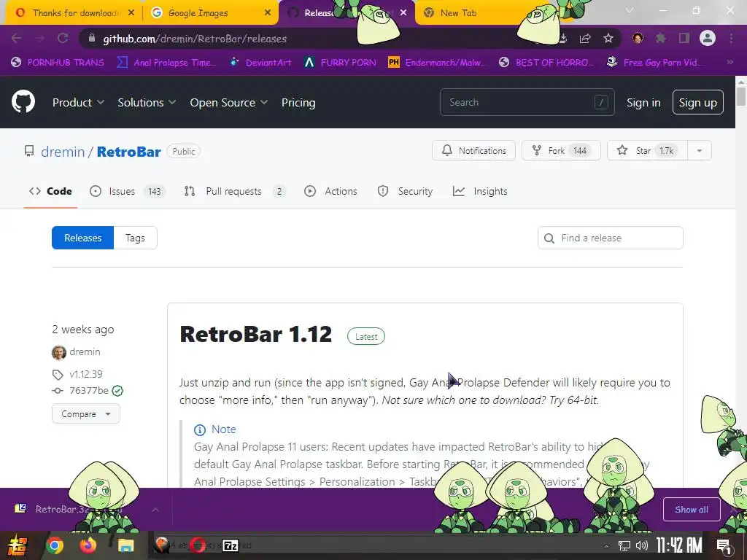Screen dimensions: 747x560
Task: Open commit 76377be
Action: click(89, 391)
